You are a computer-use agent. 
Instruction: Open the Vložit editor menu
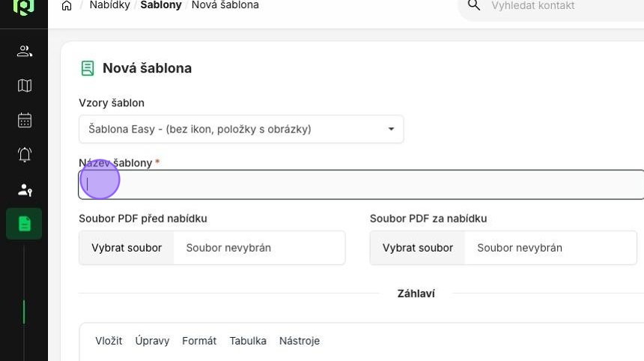[109, 341]
